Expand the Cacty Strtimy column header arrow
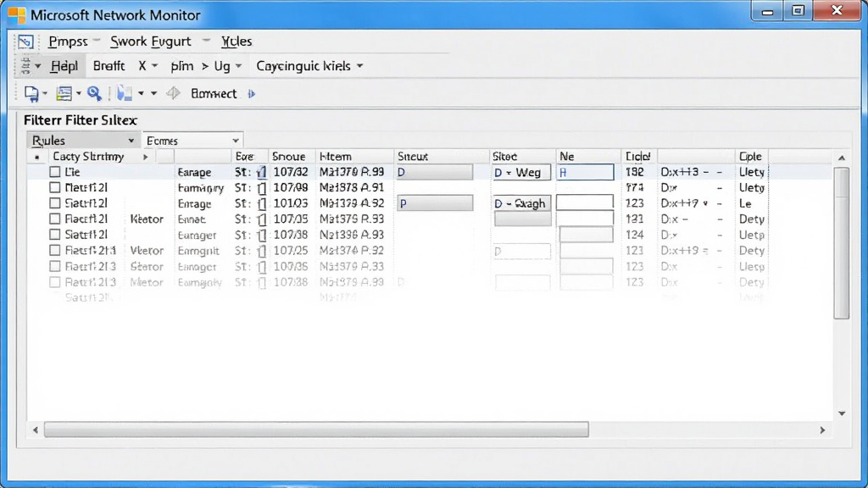868x488 pixels. click(146, 157)
